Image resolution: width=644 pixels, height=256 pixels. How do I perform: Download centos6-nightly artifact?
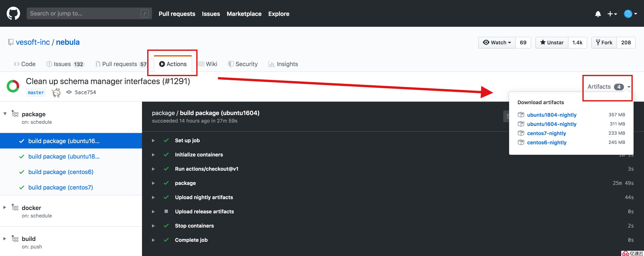547,142
